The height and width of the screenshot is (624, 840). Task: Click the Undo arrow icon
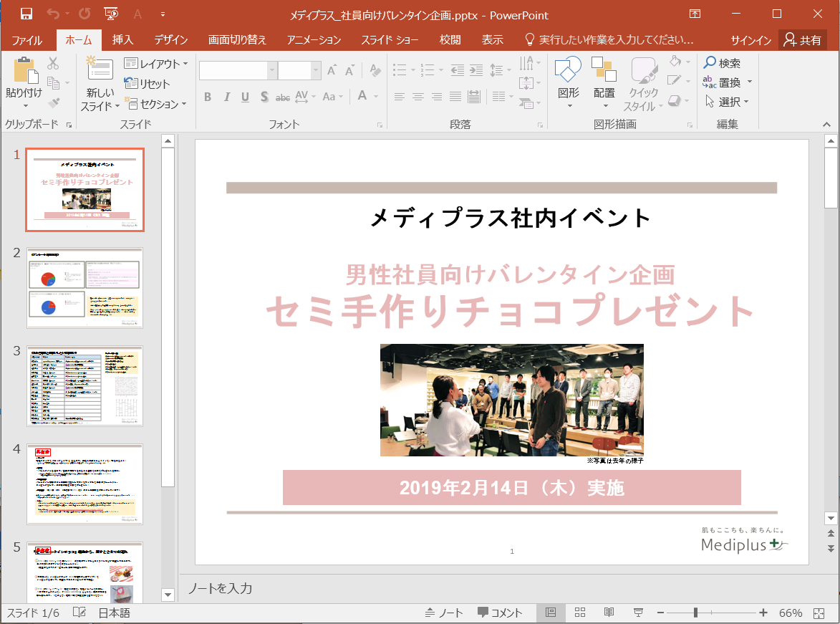pyautogui.click(x=52, y=14)
